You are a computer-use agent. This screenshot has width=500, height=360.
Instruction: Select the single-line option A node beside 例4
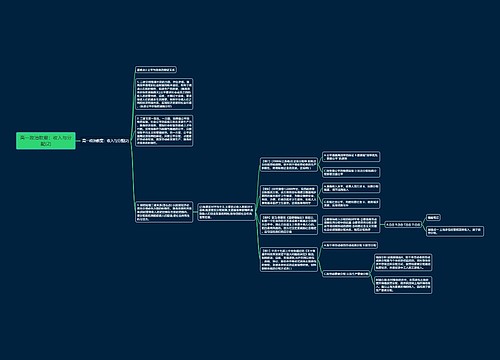(x=350, y=245)
